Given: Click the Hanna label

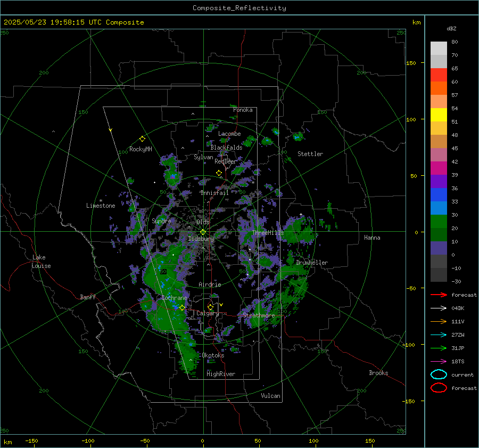Looking at the screenshot, I should pos(372,238).
